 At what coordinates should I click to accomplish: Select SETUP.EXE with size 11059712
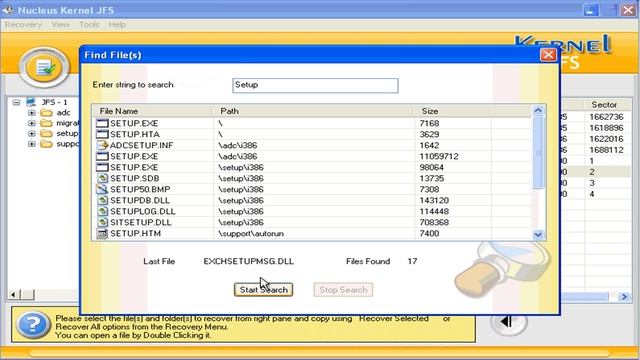coord(134,156)
